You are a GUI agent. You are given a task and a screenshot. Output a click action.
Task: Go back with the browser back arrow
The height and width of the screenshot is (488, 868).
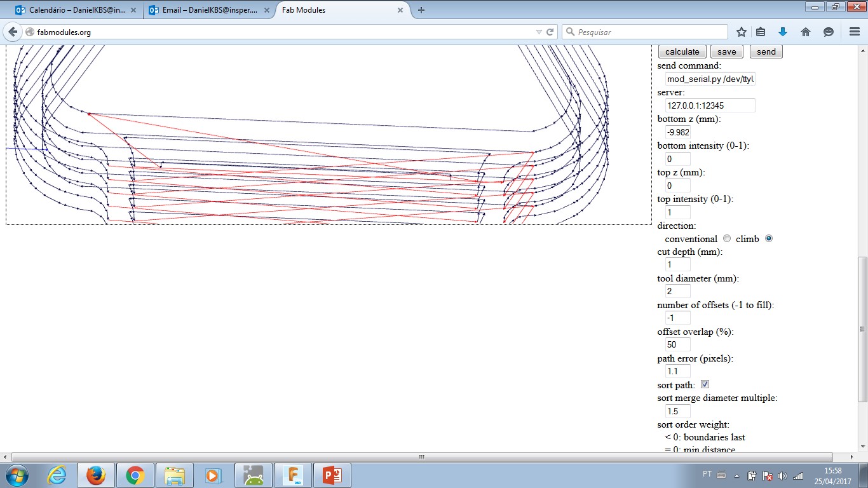pyautogui.click(x=13, y=32)
